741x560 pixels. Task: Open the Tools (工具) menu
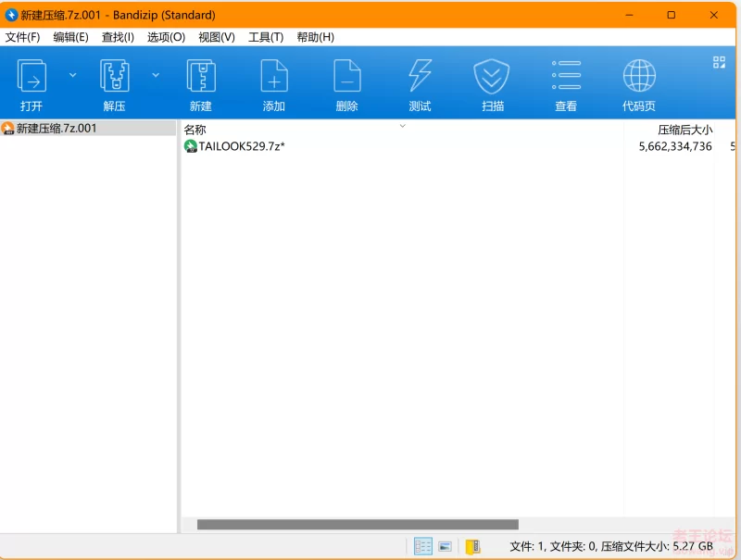pyautogui.click(x=266, y=37)
